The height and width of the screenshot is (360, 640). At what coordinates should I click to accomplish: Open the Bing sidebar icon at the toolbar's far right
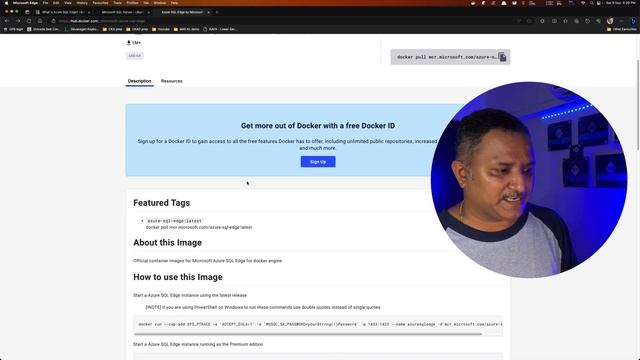633,21
